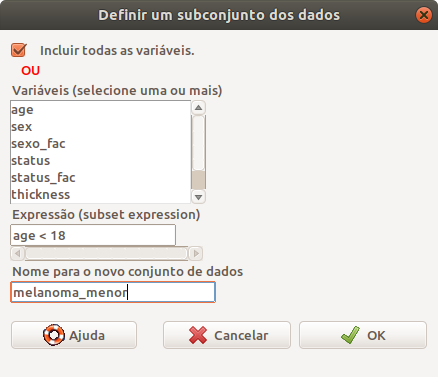Close the dialog with the orange X
The width and height of the screenshot is (438, 377).
tap(424, 15)
